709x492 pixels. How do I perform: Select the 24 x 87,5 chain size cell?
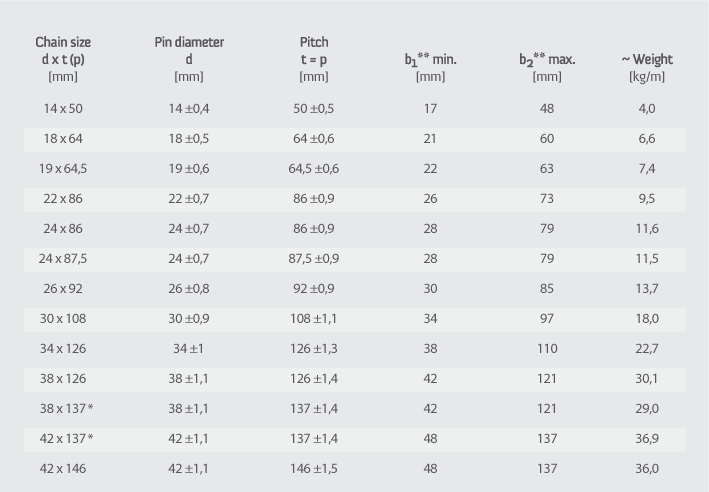[63, 259]
